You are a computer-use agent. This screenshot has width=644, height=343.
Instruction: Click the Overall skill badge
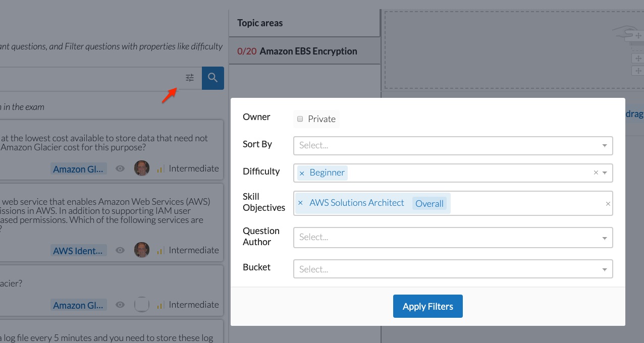pyautogui.click(x=430, y=203)
